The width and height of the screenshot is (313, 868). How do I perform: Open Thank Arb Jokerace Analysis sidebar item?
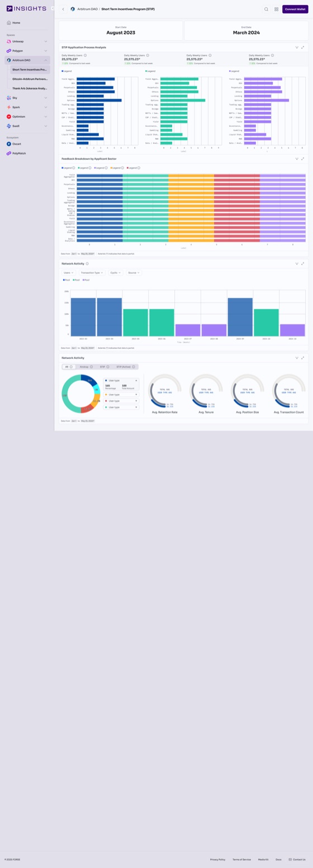tap(30, 88)
